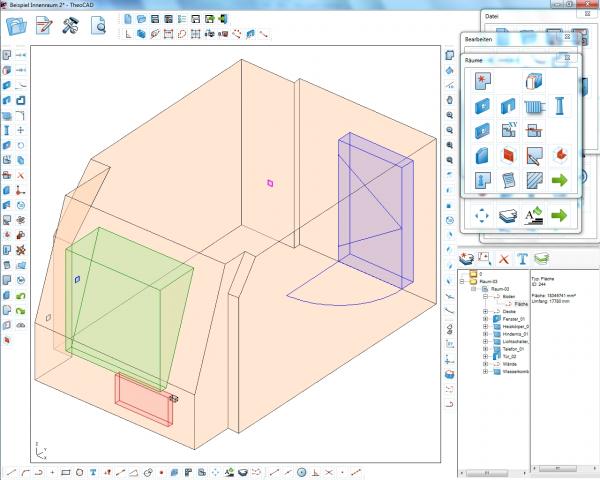This screenshot has width=600, height=480.
Task: Select Telefon_01 in the object tree
Action: pyautogui.click(x=511, y=351)
